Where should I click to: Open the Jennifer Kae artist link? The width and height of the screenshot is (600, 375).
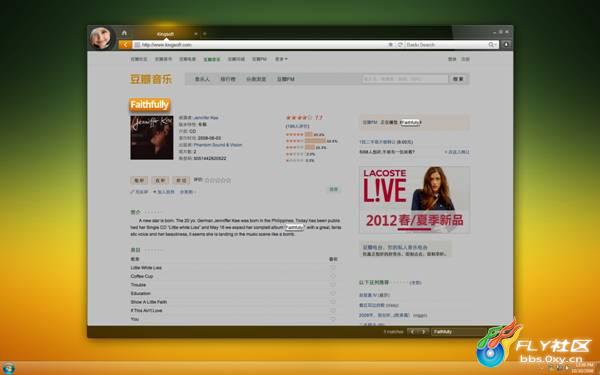(206, 118)
